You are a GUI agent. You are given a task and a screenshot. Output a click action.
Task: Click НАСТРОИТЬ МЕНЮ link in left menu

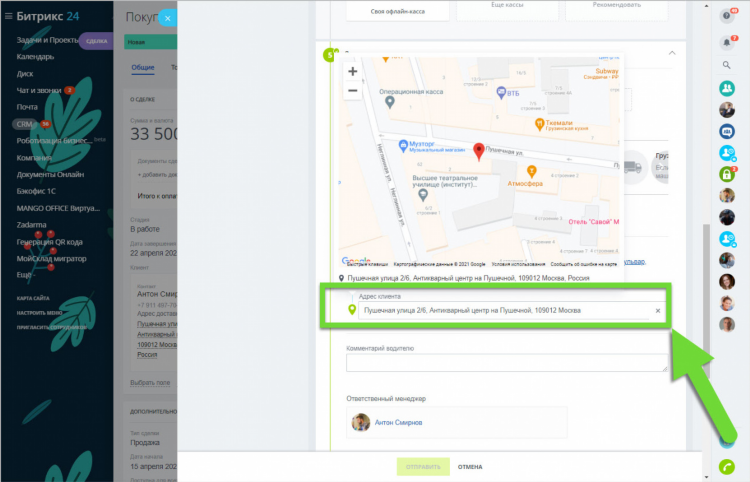(39, 313)
